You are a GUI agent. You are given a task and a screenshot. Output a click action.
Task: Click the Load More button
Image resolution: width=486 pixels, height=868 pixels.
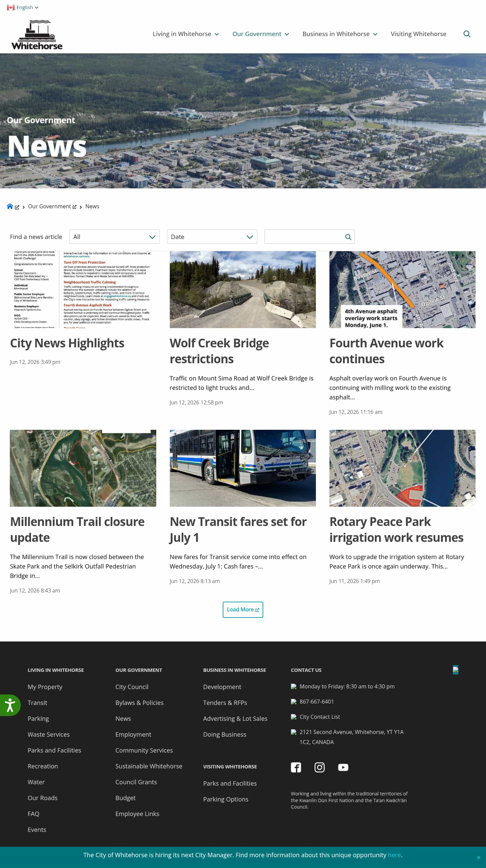243,610
